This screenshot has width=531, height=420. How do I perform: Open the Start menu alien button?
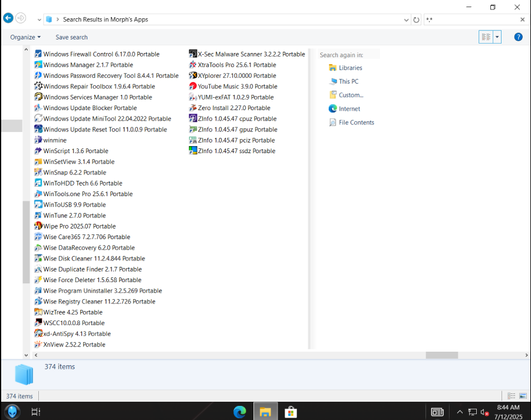[x=12, y=412]
